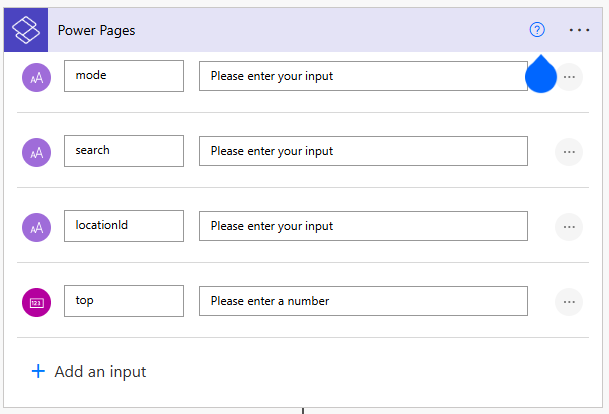Click the Power Pages card title
This screenshot has width=609, height=414.
97,30
